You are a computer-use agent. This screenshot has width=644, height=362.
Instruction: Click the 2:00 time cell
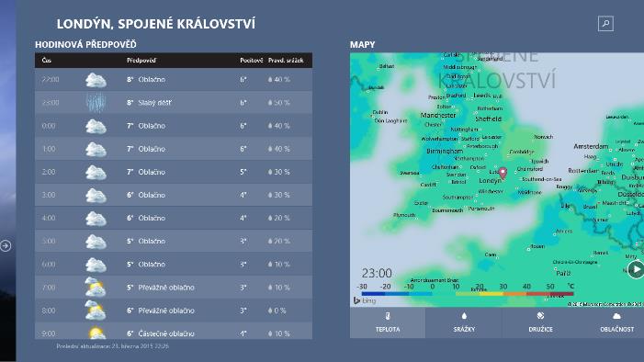[49, 172]
